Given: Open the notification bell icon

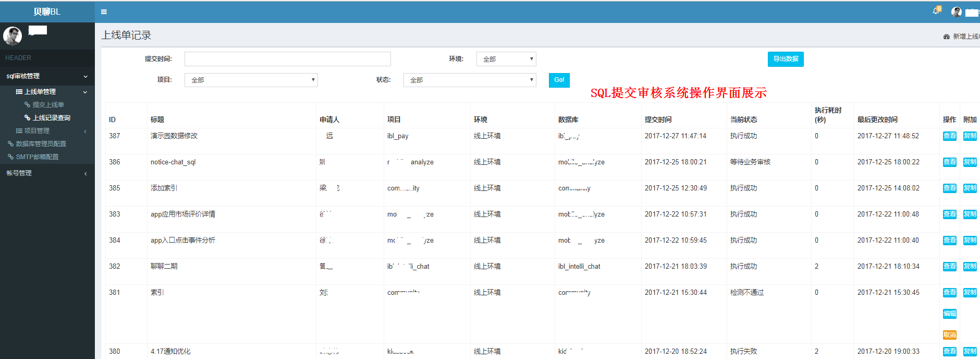Looking at the screenshot, I should (x=936, y=10).
